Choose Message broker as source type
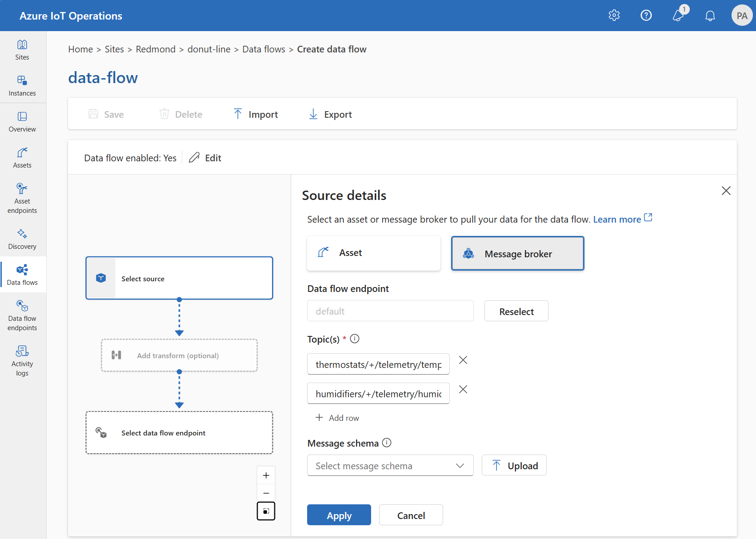The width and height of the screenshot is (756, 539). click(518, 253)
